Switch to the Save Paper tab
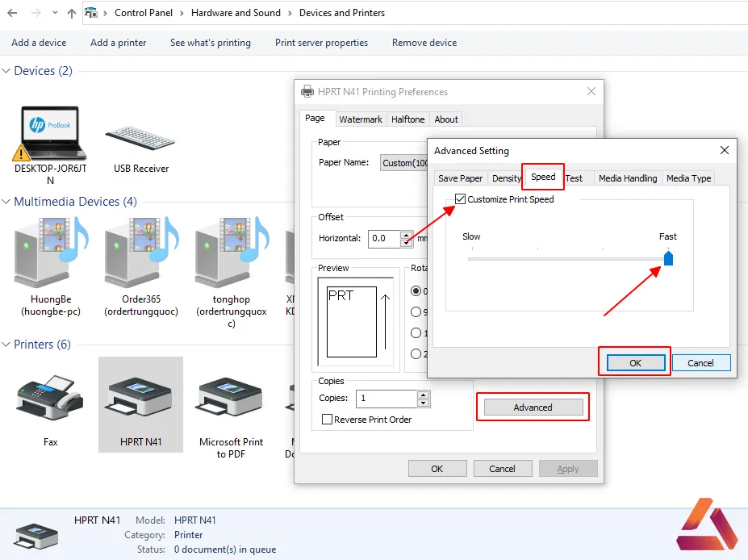Viewport: 748px width, 560px height. click(x=461, y=178)
